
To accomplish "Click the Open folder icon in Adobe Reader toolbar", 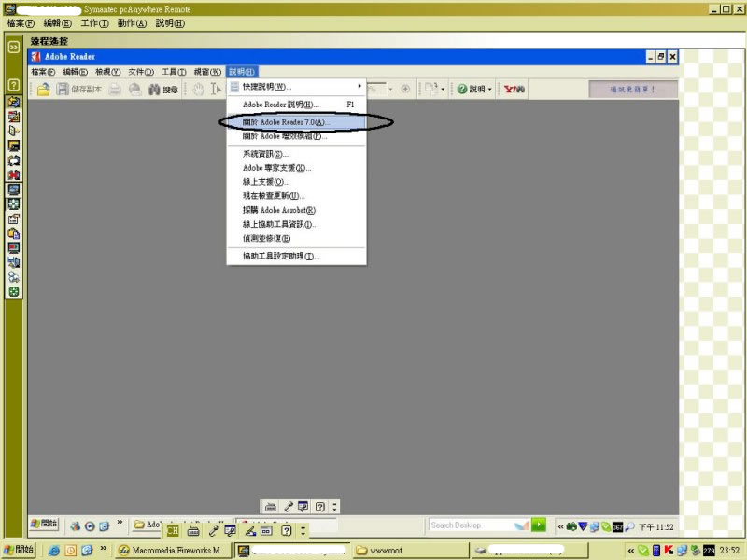I will (43, 89).
